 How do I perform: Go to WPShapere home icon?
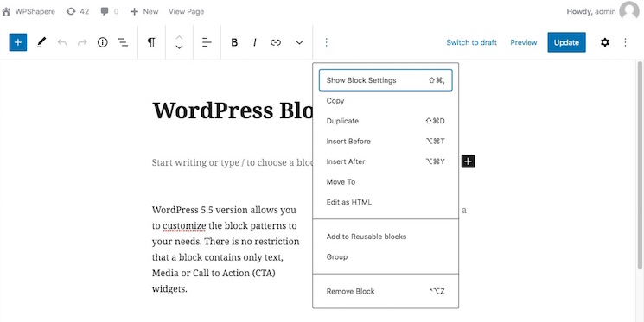6,11
